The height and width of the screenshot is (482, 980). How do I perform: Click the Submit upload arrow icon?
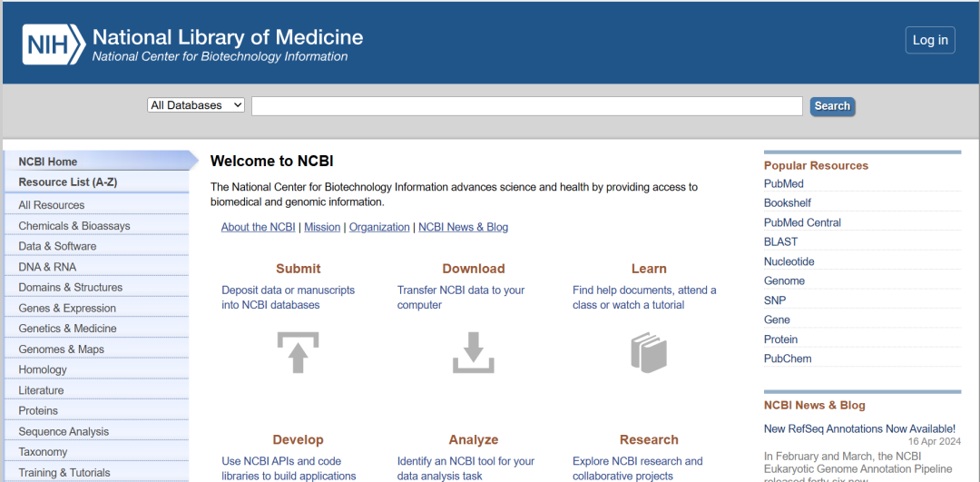click(299, 352)
